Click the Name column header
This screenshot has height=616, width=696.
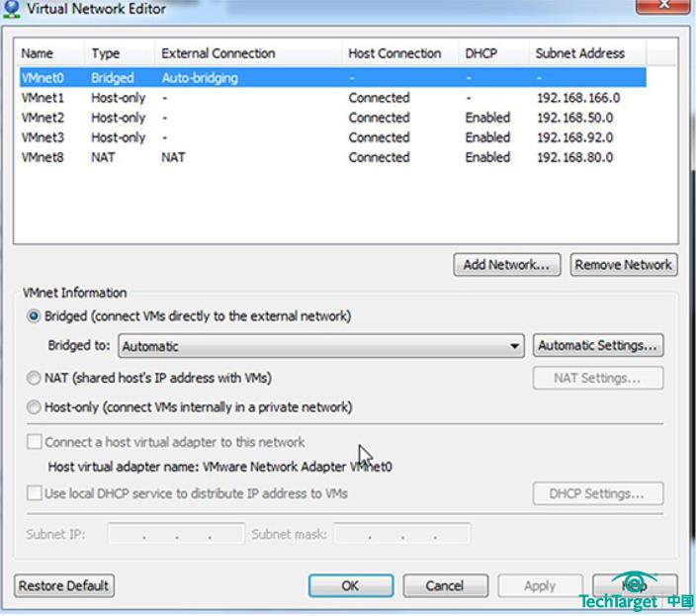(49, 53)
